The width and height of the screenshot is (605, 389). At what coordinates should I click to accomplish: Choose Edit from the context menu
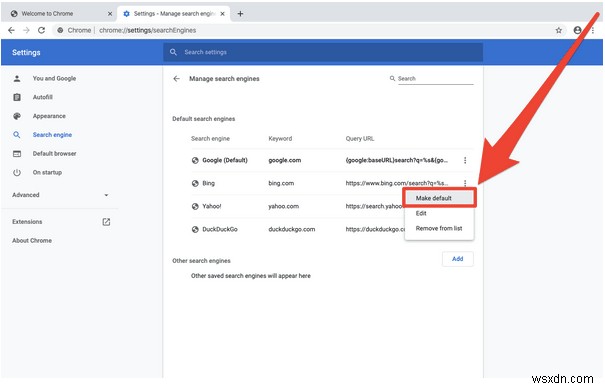coord(439,213)
